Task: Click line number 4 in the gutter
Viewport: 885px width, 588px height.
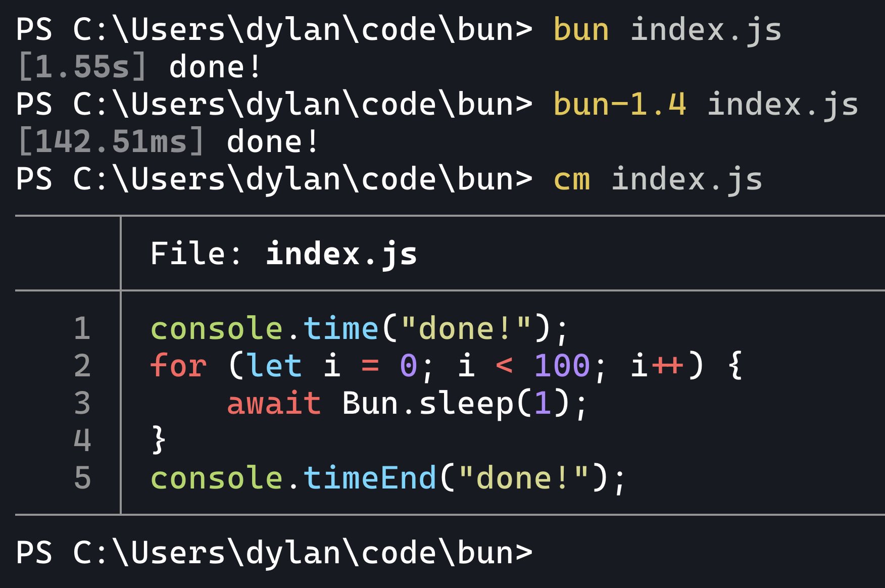Action: (82, 440)
